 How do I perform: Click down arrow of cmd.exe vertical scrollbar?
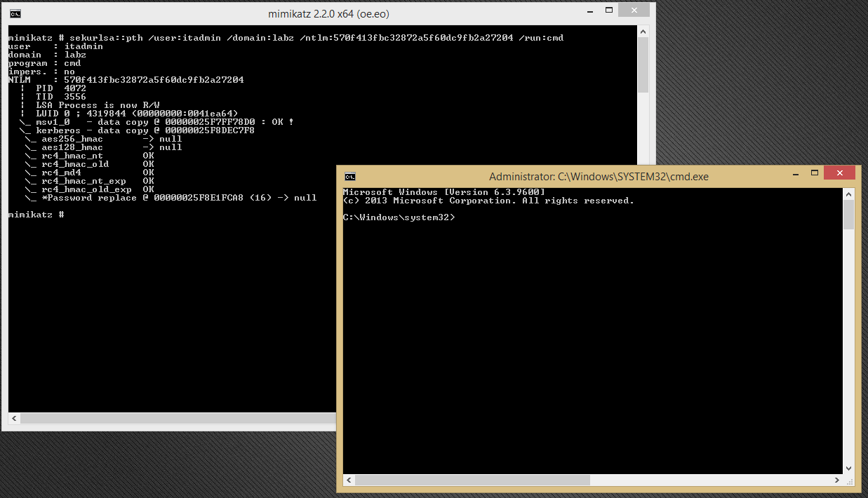click(848, 469)
